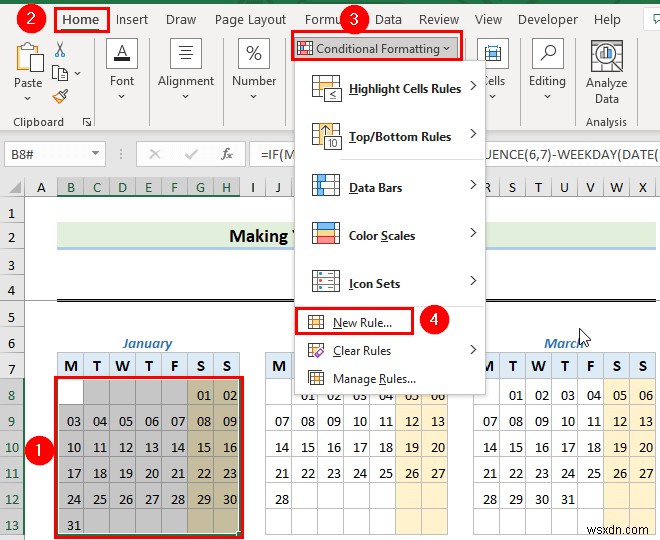Screen dimensions: 660x540
Task: Click the Insert Function fx icon
Action: [227, 154]
